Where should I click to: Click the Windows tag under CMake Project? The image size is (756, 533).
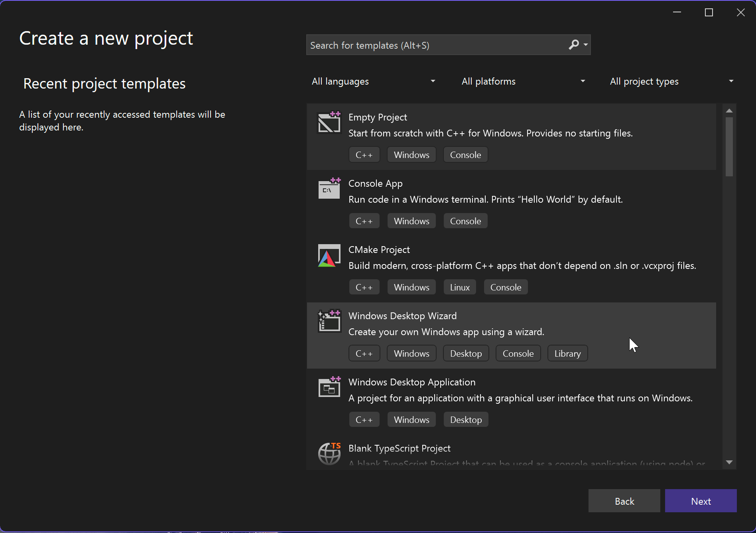[411, 287]
